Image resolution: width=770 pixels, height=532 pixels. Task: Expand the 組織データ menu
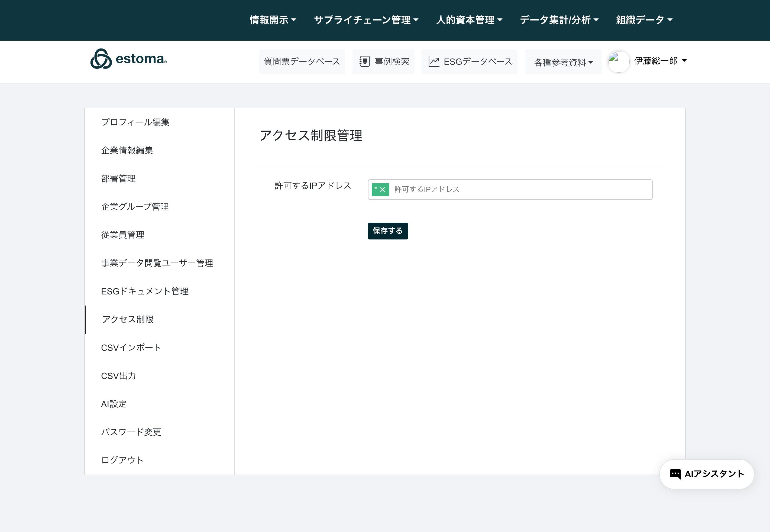click(x=644, y=20)
